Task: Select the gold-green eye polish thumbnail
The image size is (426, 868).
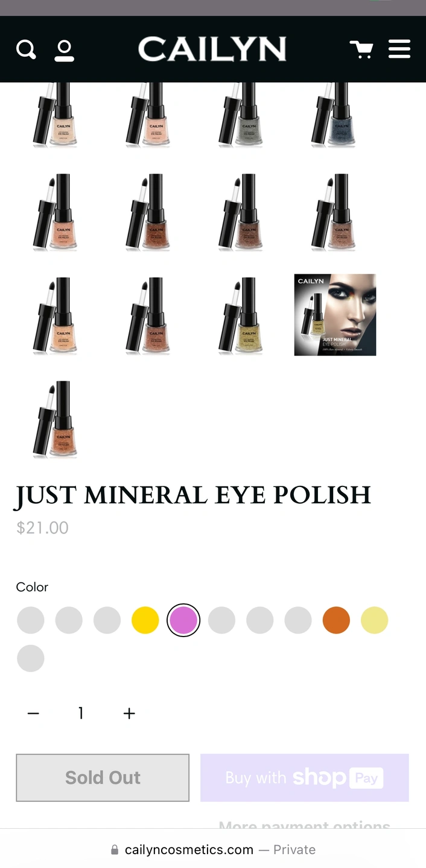Action: pos(242,315)
